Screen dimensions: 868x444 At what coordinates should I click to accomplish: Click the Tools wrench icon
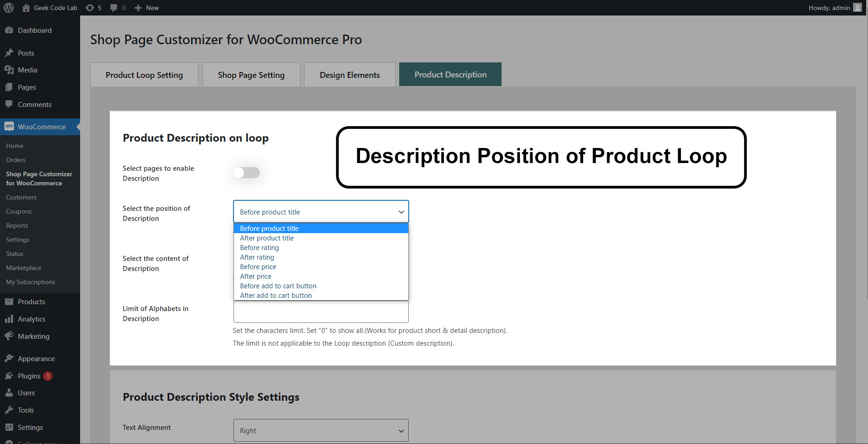coord(9,410)
